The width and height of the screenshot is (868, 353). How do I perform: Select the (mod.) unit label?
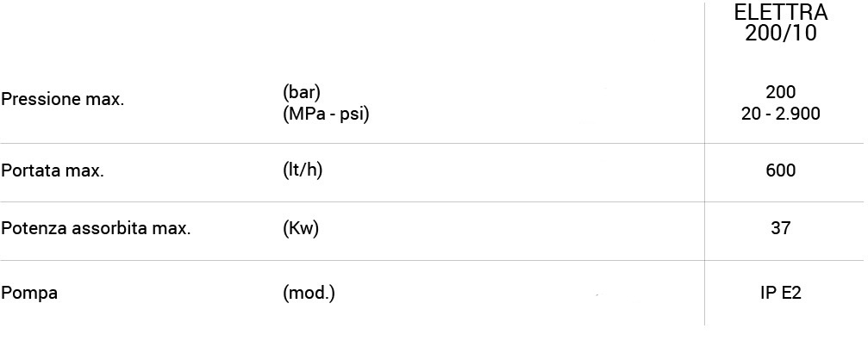(309, 294)
